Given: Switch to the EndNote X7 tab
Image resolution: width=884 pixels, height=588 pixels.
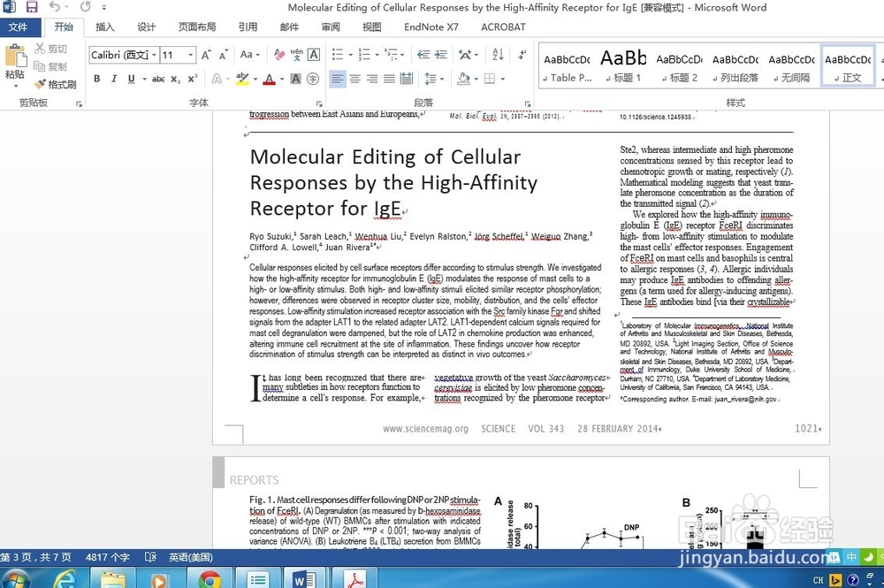Looking at the screenshot, I should coord(431,27).
